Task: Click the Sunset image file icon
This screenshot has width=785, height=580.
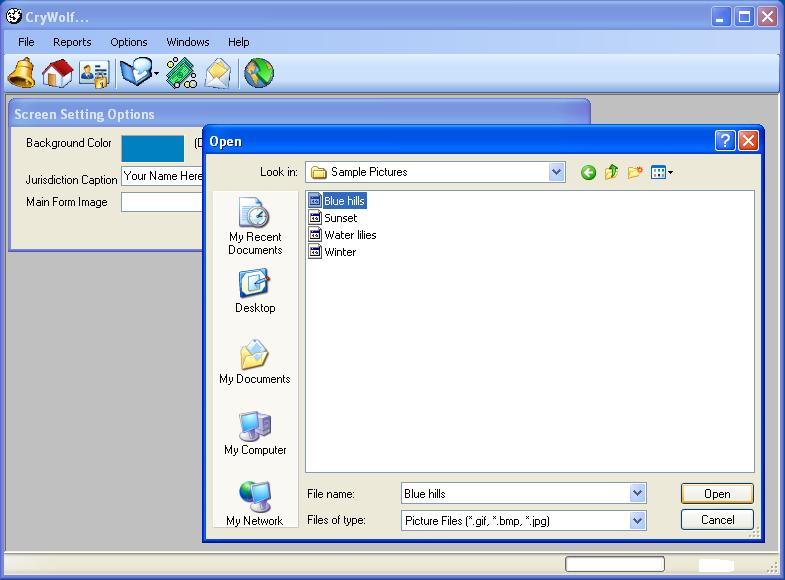Action: pos(315,218)
